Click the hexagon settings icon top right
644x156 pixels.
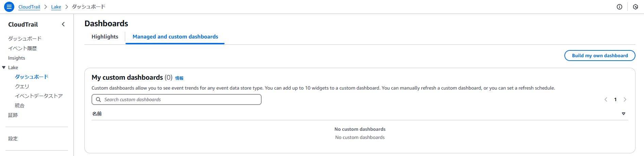[x=635, y=7]
